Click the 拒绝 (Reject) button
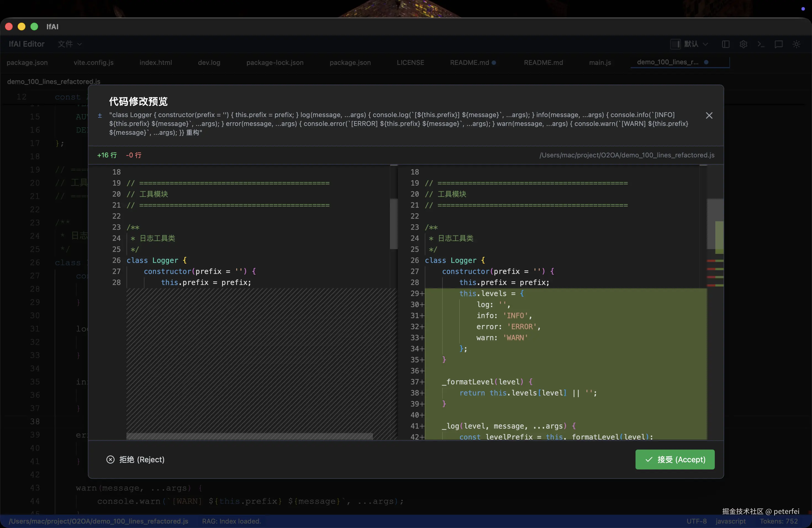The width and height of the screenshot is (812, 528). 141,460
